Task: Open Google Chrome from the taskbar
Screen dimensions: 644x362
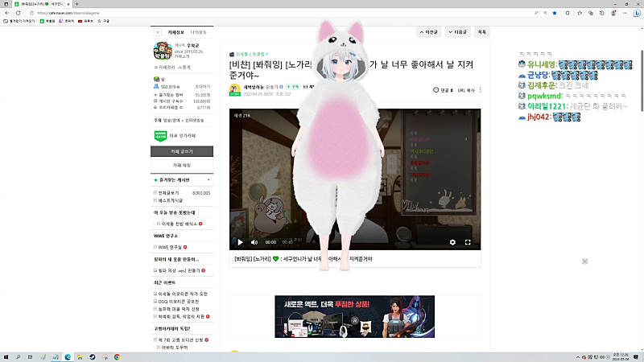Action: tap(117, 357)
